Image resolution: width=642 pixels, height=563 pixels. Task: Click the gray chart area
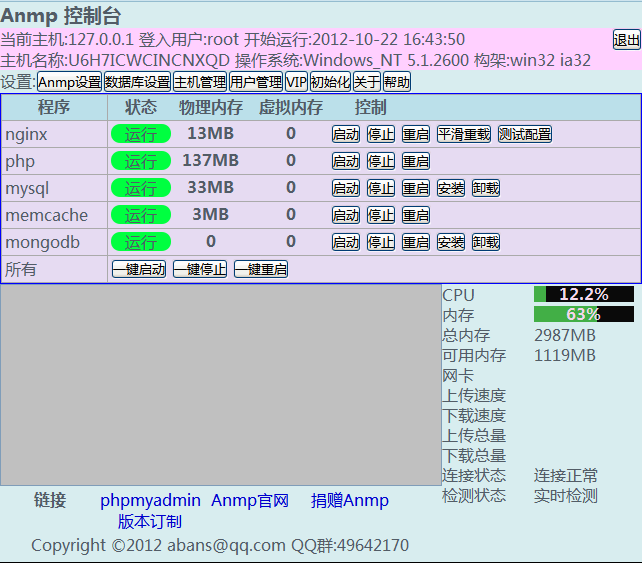point(221,385)
